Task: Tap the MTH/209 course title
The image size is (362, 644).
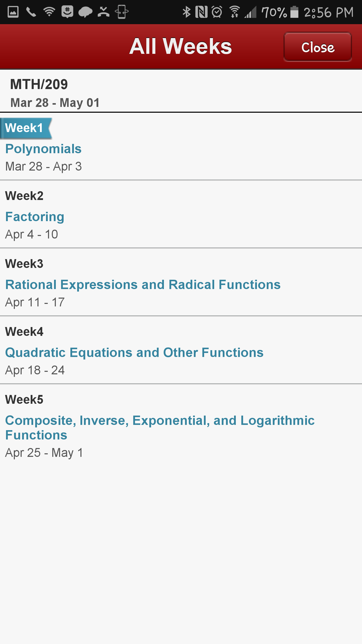Action: tap(39, 84)
